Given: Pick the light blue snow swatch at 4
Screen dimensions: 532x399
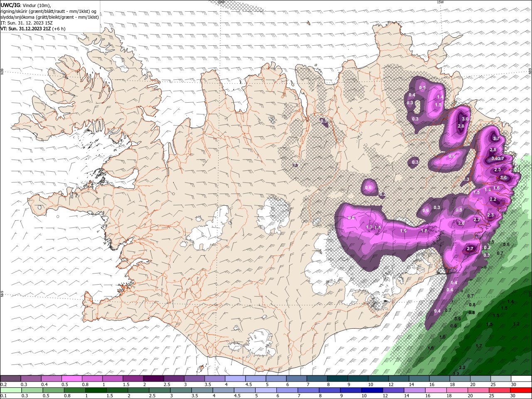Looking at the screenshot, I should [235, 379].
